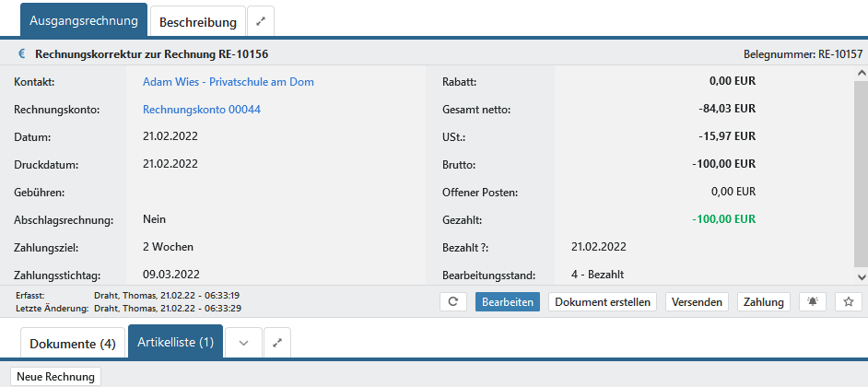Open contact Adam Wies - Privatschule am Dom

tap(229, 82)
